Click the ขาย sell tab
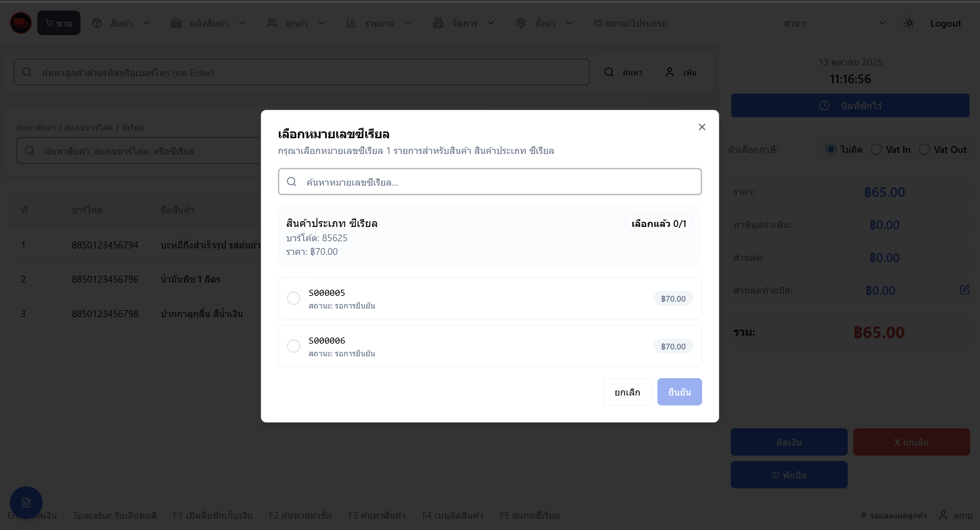 (59, 23)
